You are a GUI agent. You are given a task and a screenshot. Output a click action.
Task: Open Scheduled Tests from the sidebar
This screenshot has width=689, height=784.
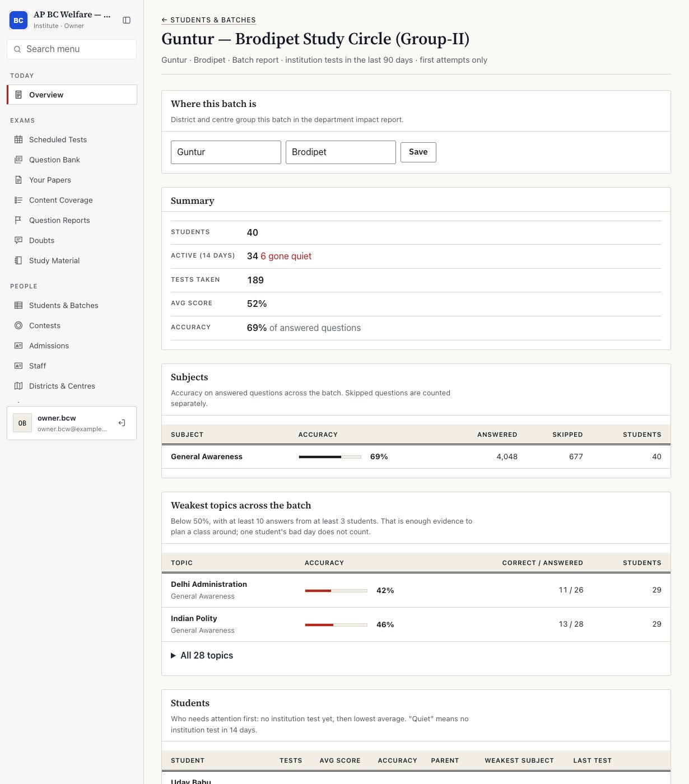[72, 139]
